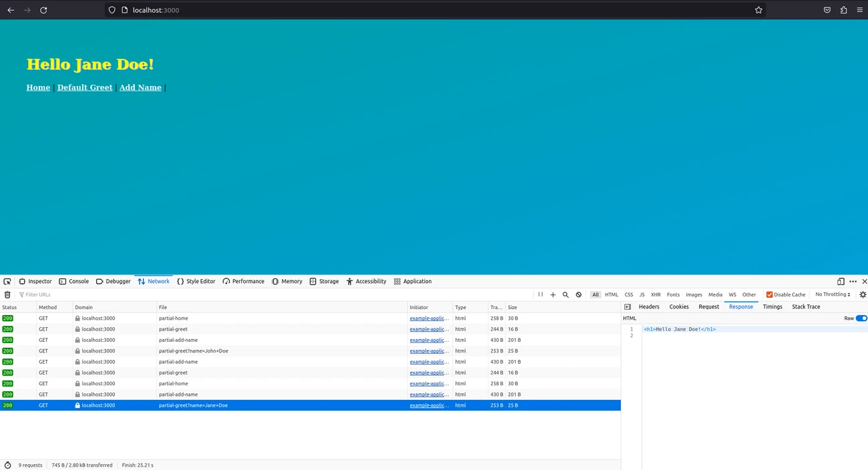Filter requests by JS type
This screenshot has width=868, height=470.
coord(642,294)
